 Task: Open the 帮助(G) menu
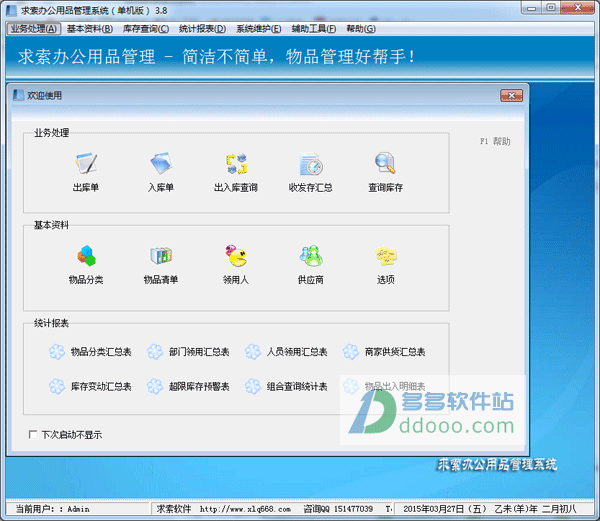click(361, 29)
